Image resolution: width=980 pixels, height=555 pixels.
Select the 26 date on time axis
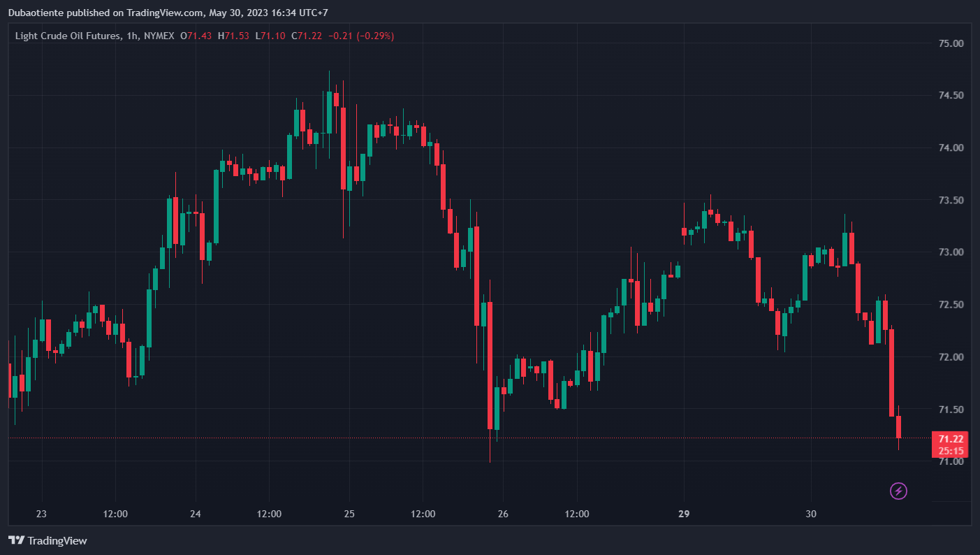503,514
